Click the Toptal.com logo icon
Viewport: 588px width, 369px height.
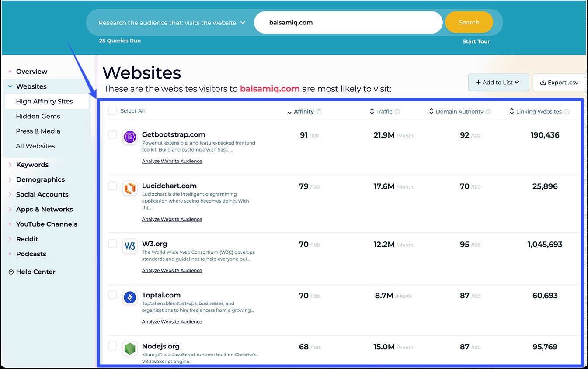(129, 297)
